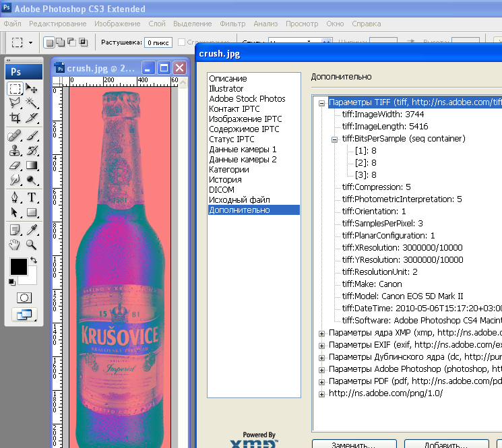Pick the Magic Wand tool
Viewport: 502px width, 448px height.
tap(32, 102)
